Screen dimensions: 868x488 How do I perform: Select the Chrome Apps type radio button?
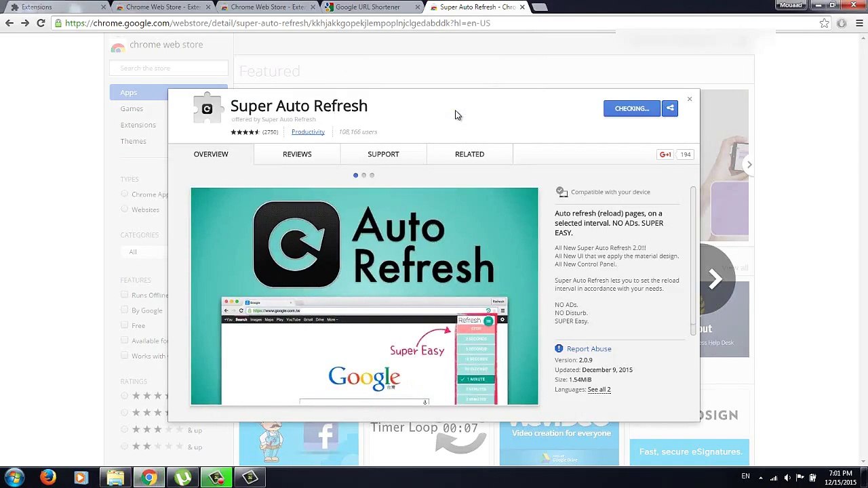(124, 194)
